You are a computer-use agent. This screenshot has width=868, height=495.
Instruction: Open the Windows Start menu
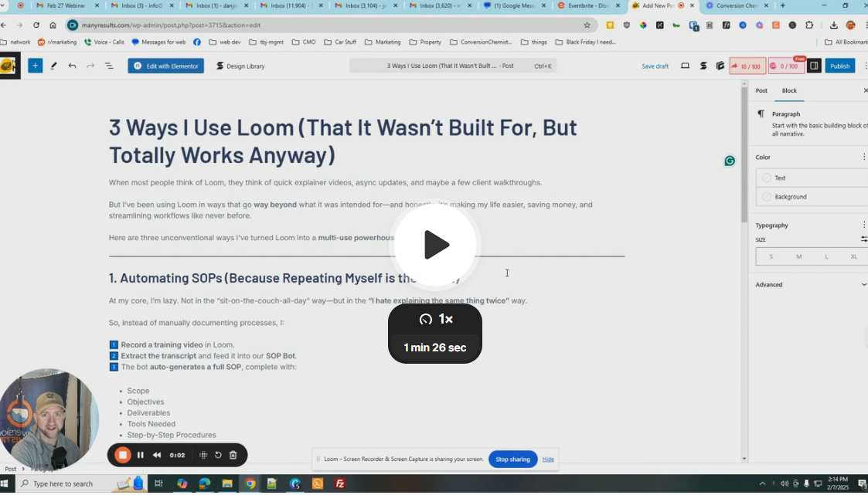point(5,484)
